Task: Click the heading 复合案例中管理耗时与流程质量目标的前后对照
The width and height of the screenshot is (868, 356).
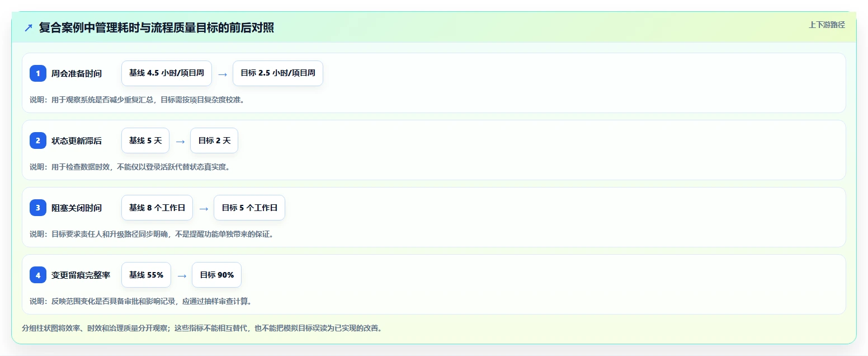Action: coord(157,28)
